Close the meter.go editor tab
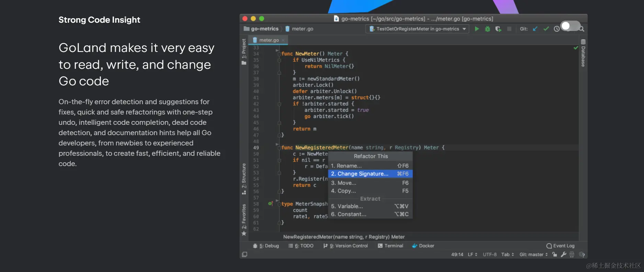This screenshot has height=272, width=644. click(283, 40)
